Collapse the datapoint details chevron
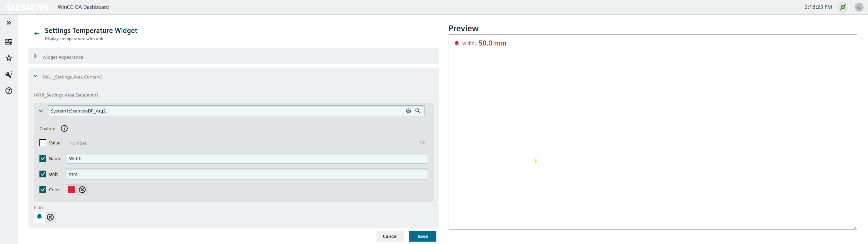This screenshot has height=244, width=868. 41,111
